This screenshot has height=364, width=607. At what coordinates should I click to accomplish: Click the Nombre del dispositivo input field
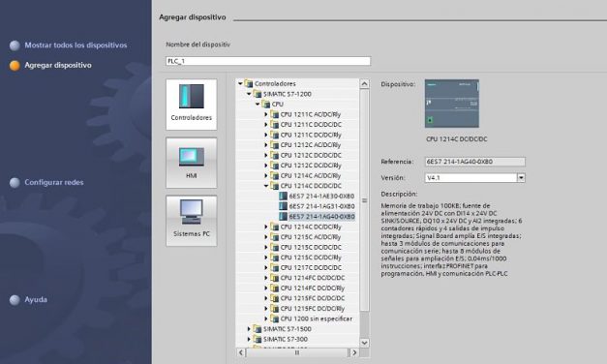pos(268,61)
